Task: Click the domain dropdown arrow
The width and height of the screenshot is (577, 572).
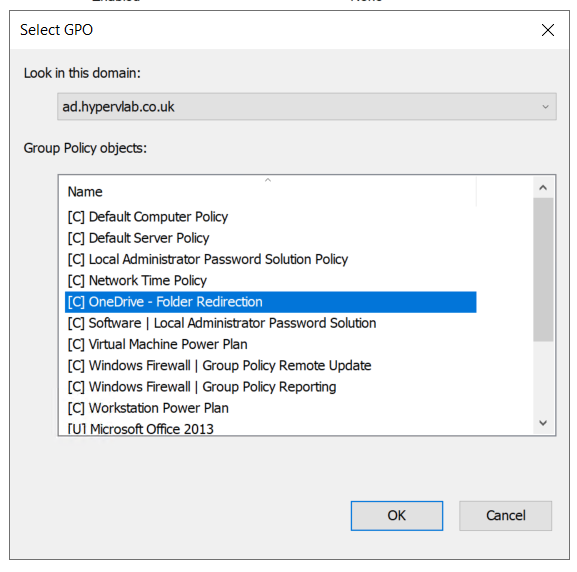Action: tap(545, 107)
